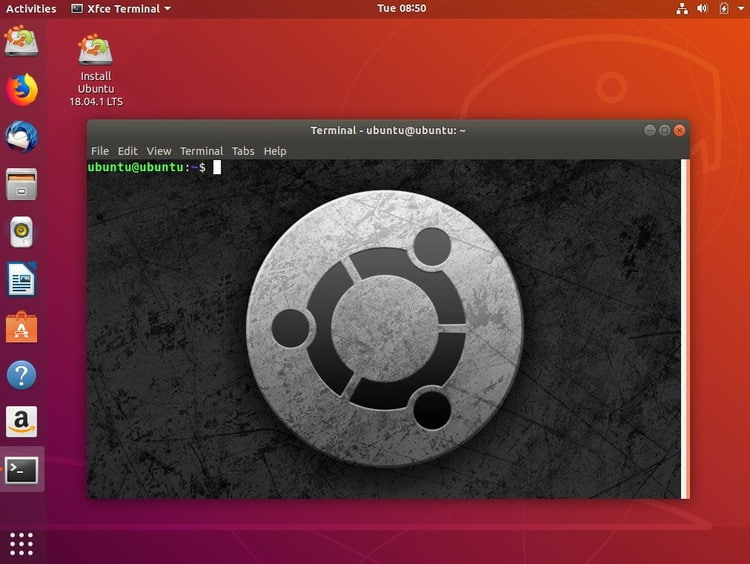Image resolution: width=750 pixels, height=564 pixels.
Task: Click the battery power icon
Action: [724, 8]
